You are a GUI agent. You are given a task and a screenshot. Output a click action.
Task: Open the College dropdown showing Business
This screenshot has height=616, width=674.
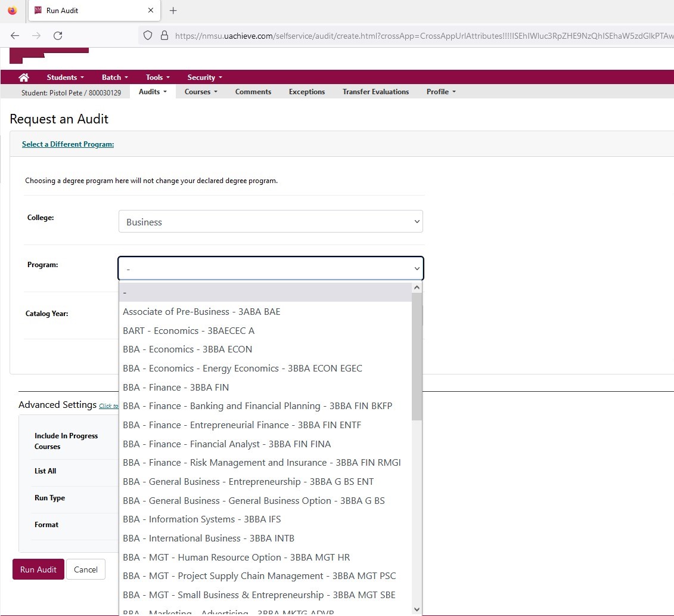tap(271, 222)
